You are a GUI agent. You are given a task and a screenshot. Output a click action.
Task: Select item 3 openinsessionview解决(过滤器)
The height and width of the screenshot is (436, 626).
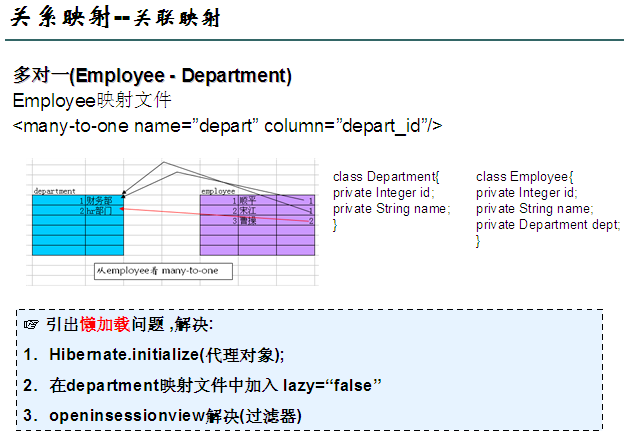click(162, 416)
